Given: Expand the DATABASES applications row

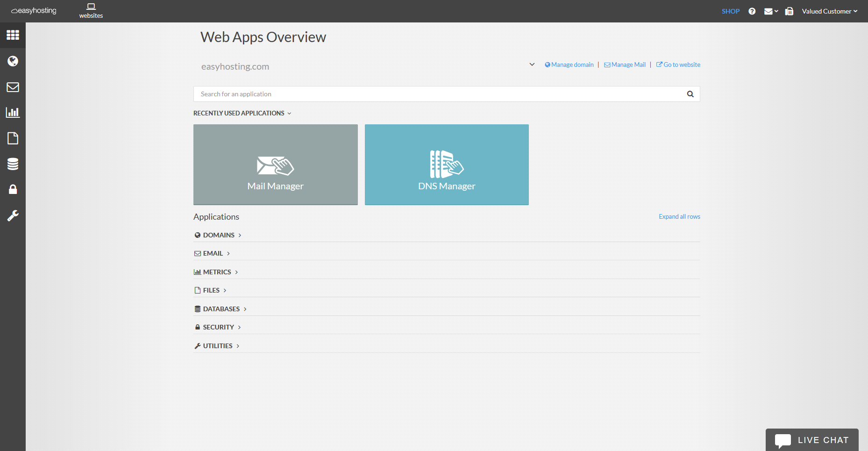Looking at the screenshot, I should tap(221, 308).
